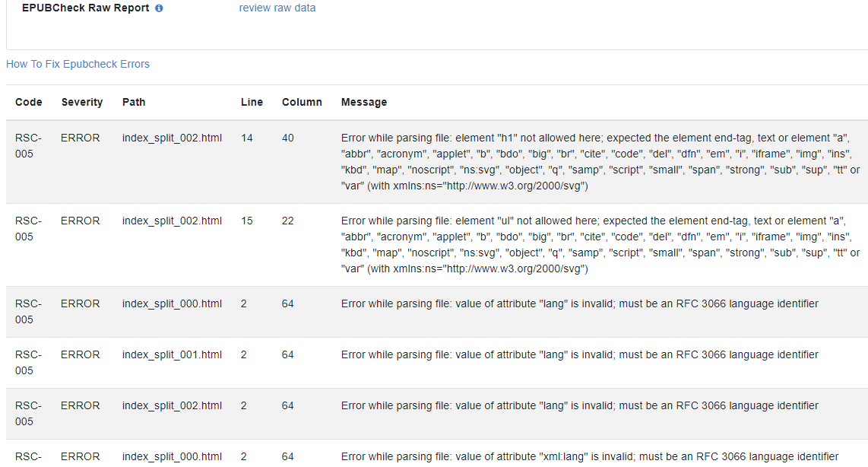Click the info icon beside EPUBCheck Raw Report

tap(159, 8)
